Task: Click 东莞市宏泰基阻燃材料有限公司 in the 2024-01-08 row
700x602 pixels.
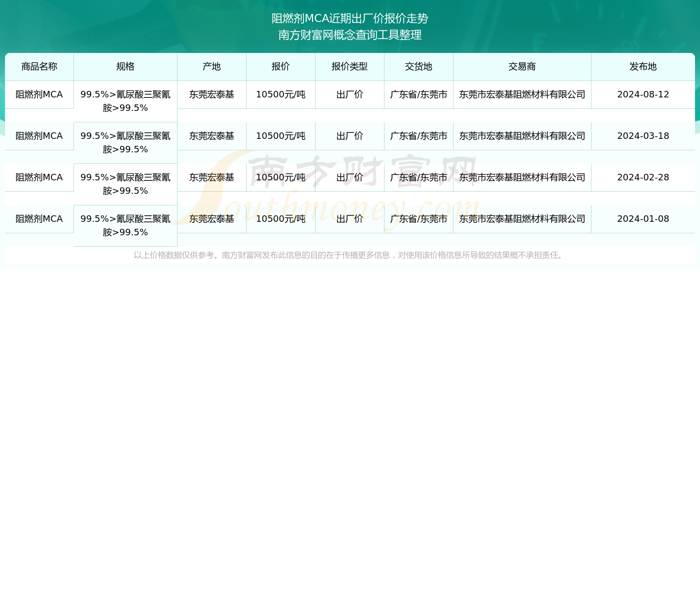Action: click(x=522, y=219)
